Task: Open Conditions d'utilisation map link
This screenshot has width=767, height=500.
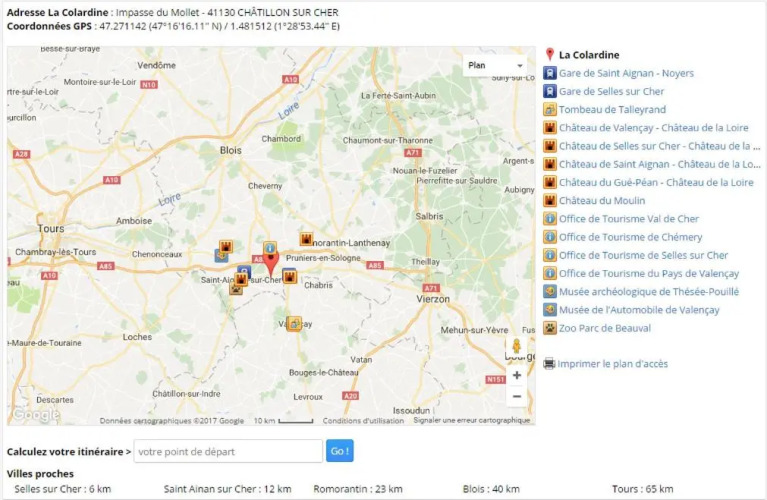Action: [363, 421]
